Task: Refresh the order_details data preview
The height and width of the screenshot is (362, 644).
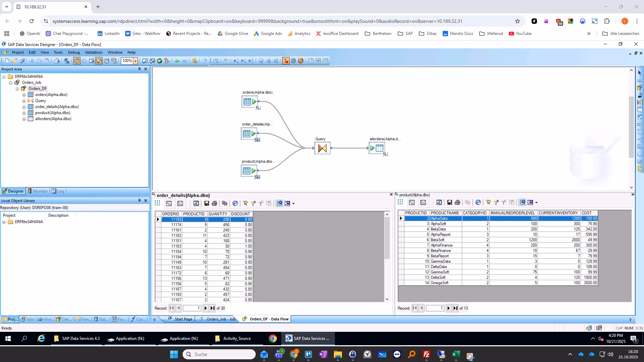Action: 235,203
